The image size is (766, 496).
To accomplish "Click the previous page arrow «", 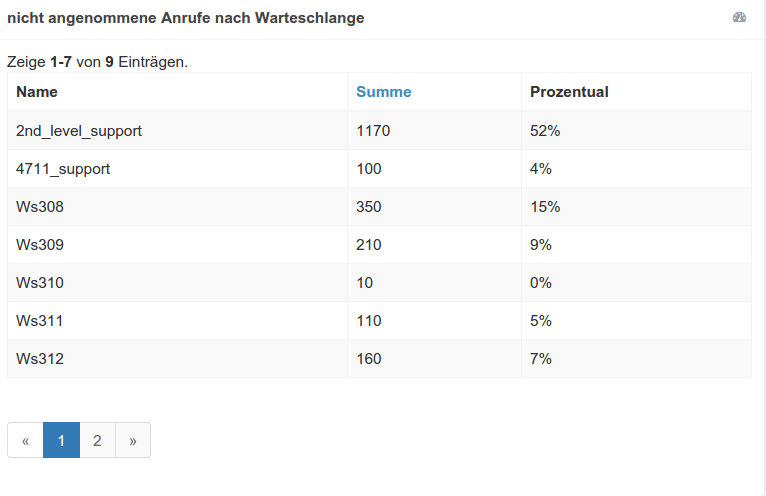I will click(25, 440).
